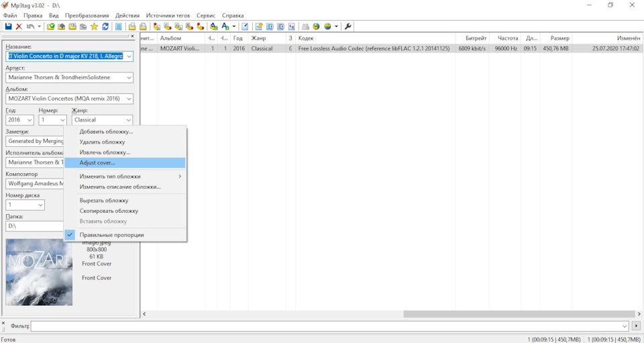The image size is (644, 343).
Task: Open the Вид menu
Action: [x=54, y=15]
